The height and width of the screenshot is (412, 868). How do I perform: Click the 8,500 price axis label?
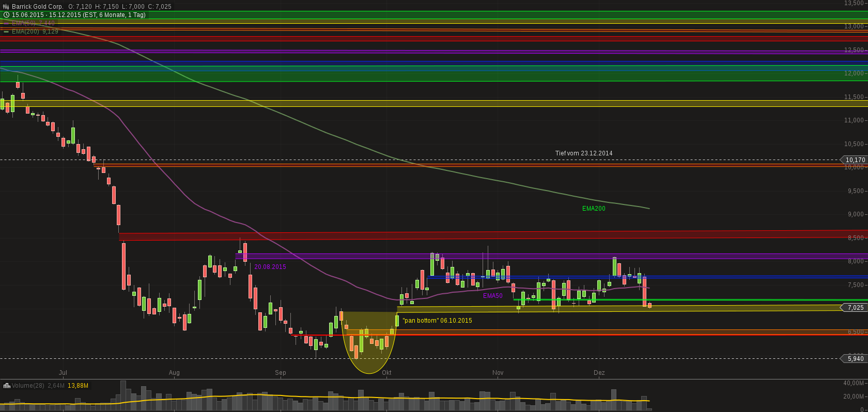click(x=856, y=238)
